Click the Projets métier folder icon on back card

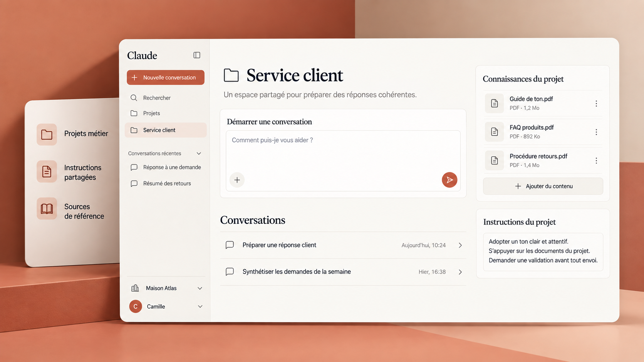[47, 134]
